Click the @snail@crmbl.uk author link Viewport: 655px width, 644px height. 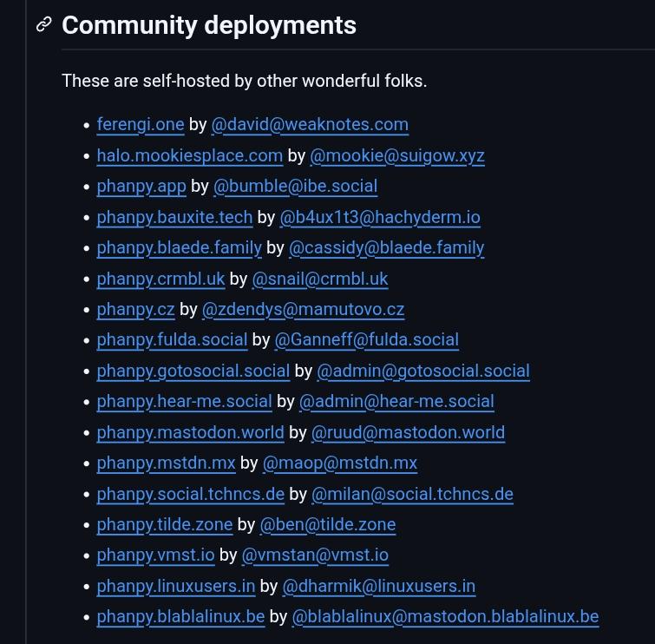[319, 279]
